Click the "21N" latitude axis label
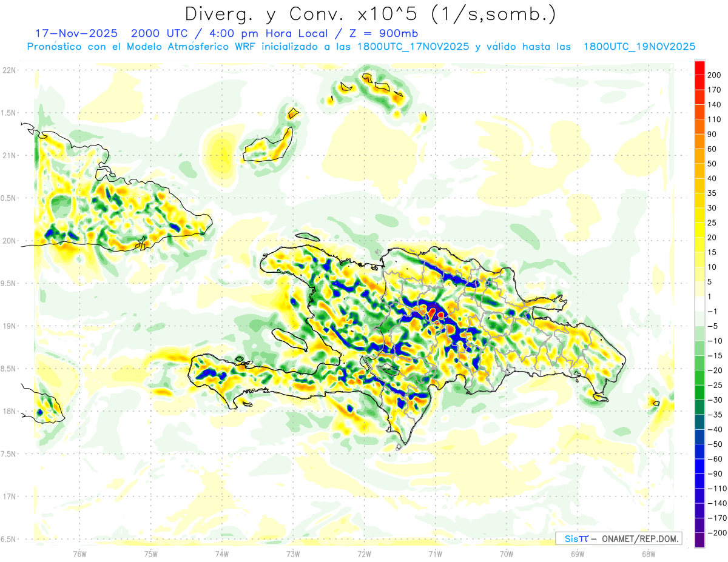 click(9, 155)
